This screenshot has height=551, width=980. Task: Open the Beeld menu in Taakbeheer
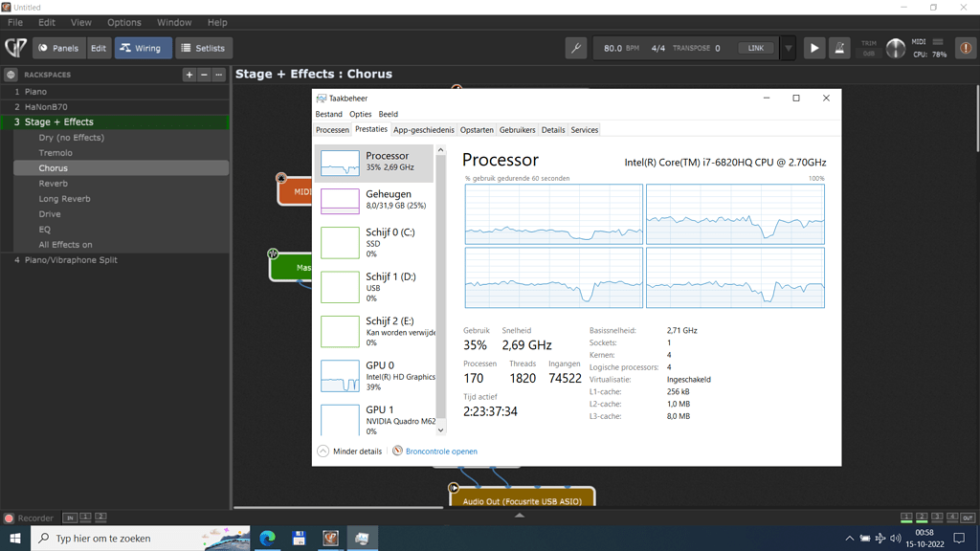pyautogui.click(x=388, y=113)
